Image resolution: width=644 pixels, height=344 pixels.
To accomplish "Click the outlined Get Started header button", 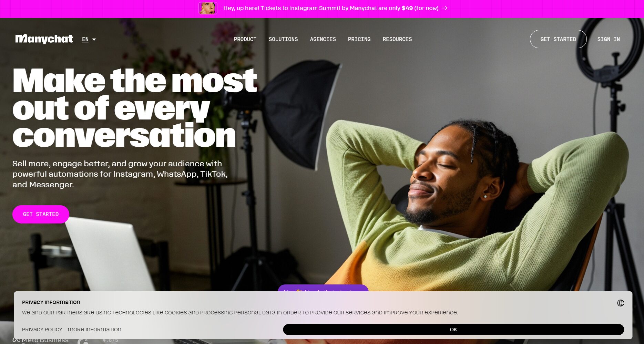I will (x=558, y=39).
